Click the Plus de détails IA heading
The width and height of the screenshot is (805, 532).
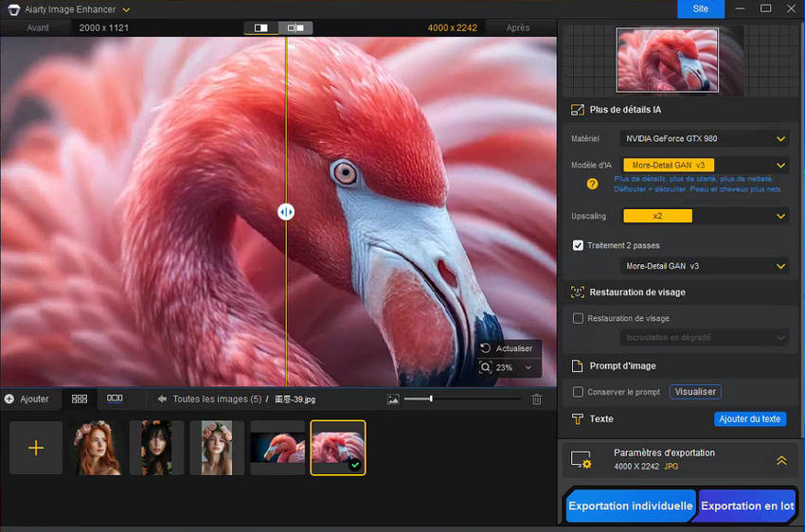pyautogui.click(x=625, y=109)
